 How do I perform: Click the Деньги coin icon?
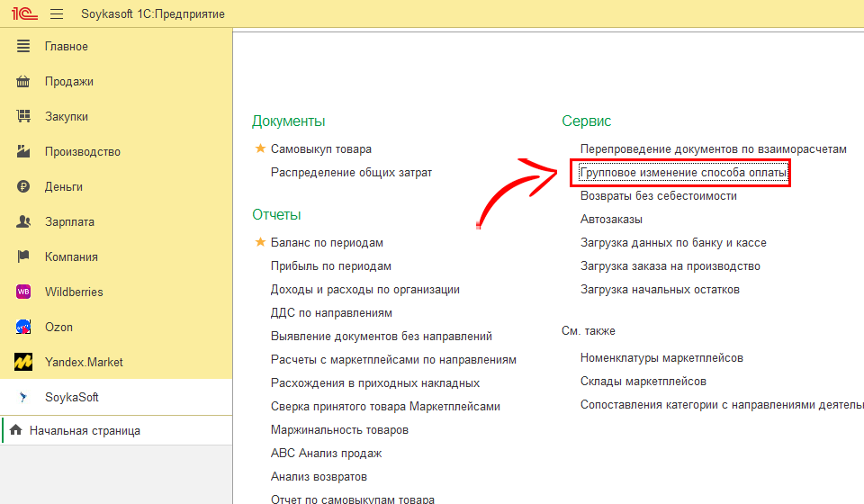pos(24,187)
